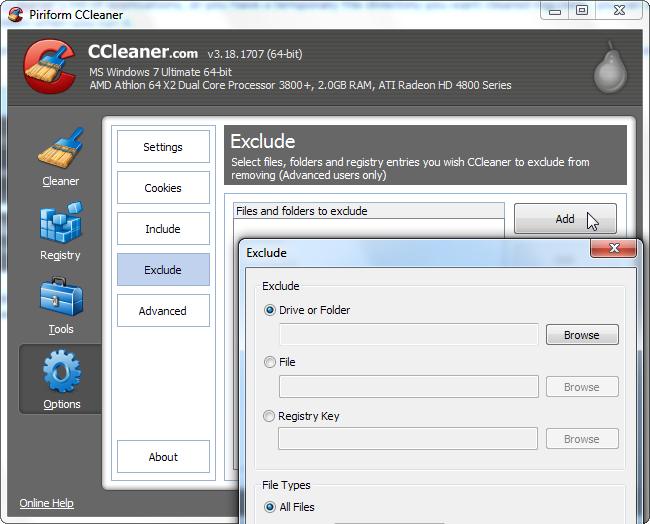Click Browse next to Drive or Folder
The width and height of the screenshot is (650, 524).
582,335
